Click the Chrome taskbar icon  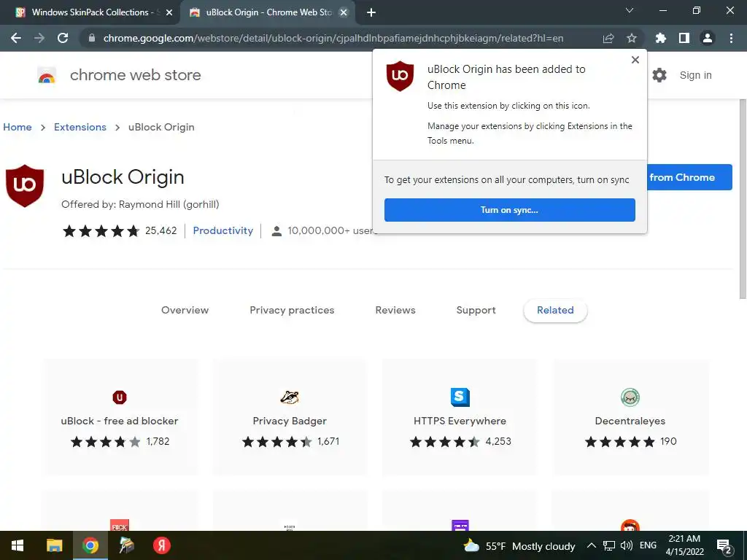tap(90, 545)
